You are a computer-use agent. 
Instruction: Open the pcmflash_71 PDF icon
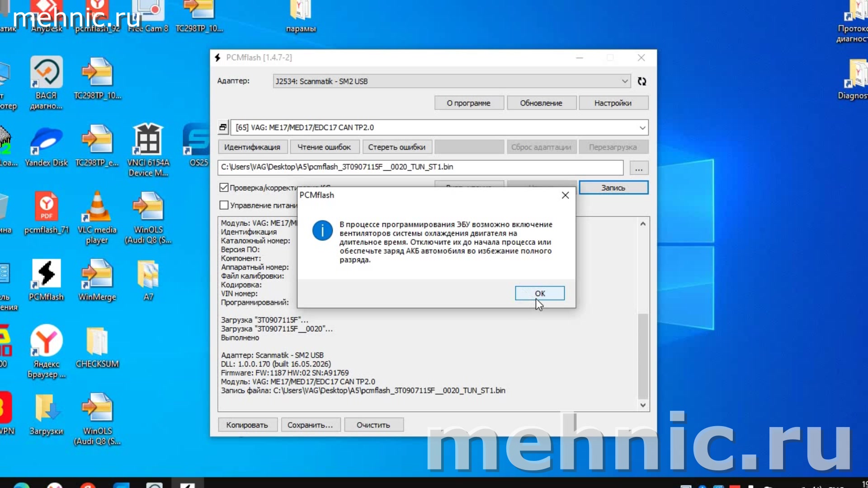pyautogui.click(x=47, y=213)
